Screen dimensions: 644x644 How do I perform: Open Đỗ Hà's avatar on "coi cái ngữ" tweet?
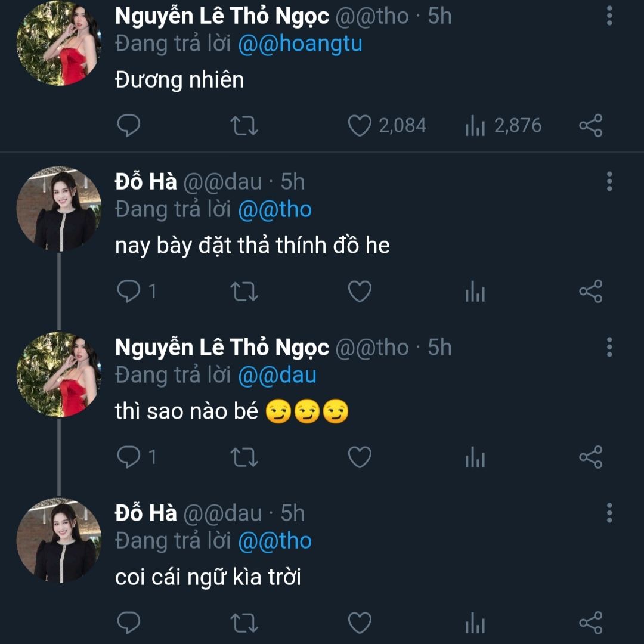[x=59, y=540]
